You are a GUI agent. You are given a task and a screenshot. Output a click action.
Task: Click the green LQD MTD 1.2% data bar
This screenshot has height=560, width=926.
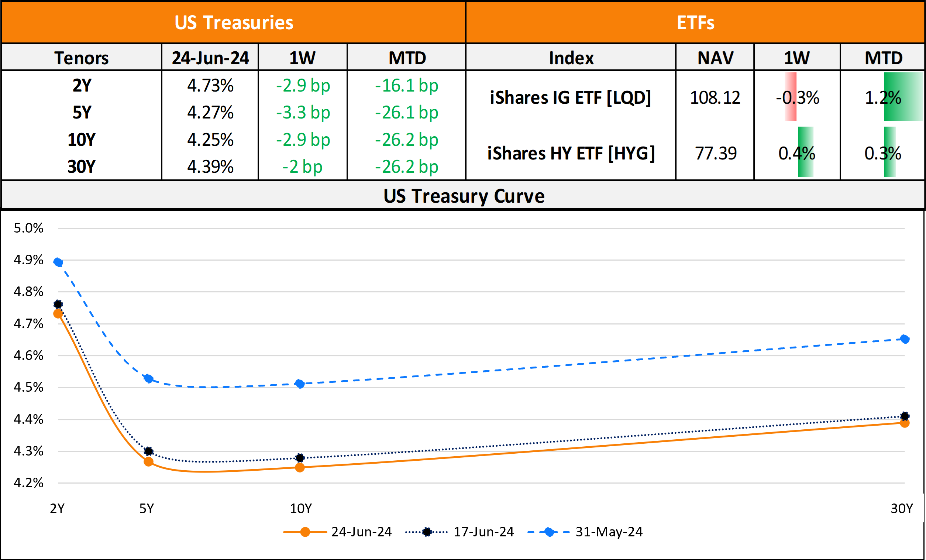903,97
